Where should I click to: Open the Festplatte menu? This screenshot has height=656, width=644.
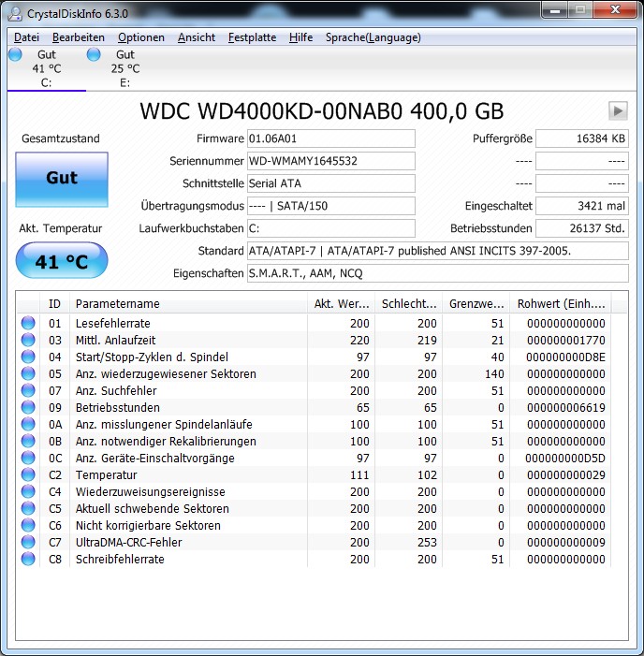click(x=252, y=37)
